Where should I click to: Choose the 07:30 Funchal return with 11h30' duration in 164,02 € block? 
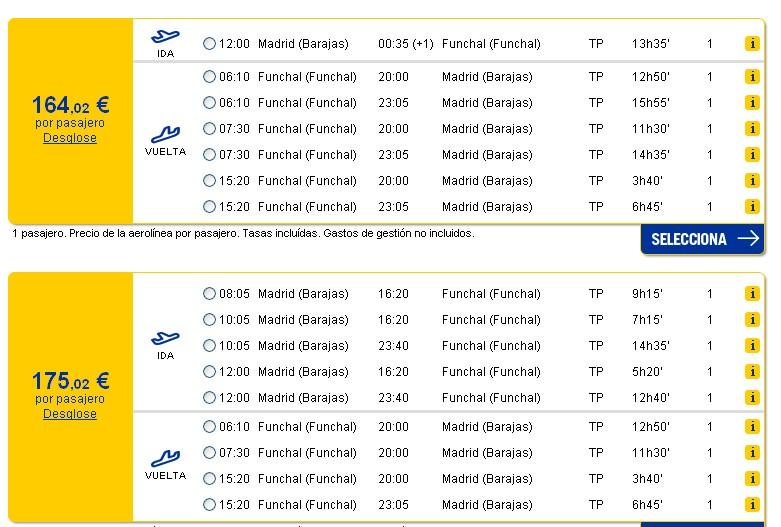(x=209, y=129)
